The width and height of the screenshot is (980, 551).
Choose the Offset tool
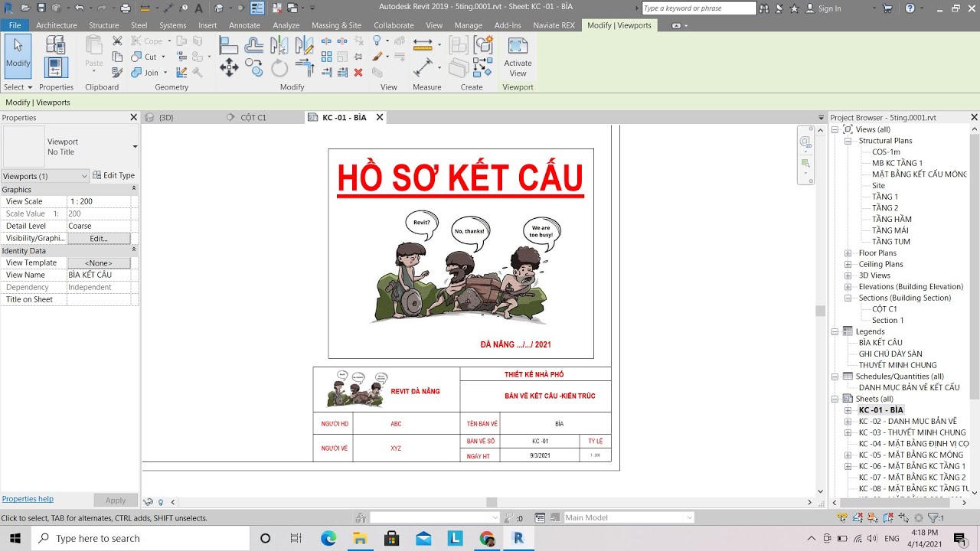[x=254, y=45]
